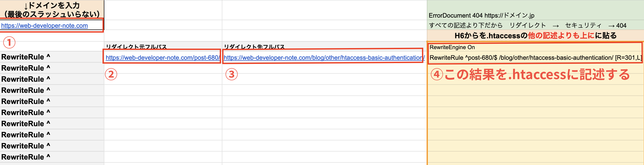Click the circled number 2 marker
Screen dimensions: 644x165
point(111,74)
